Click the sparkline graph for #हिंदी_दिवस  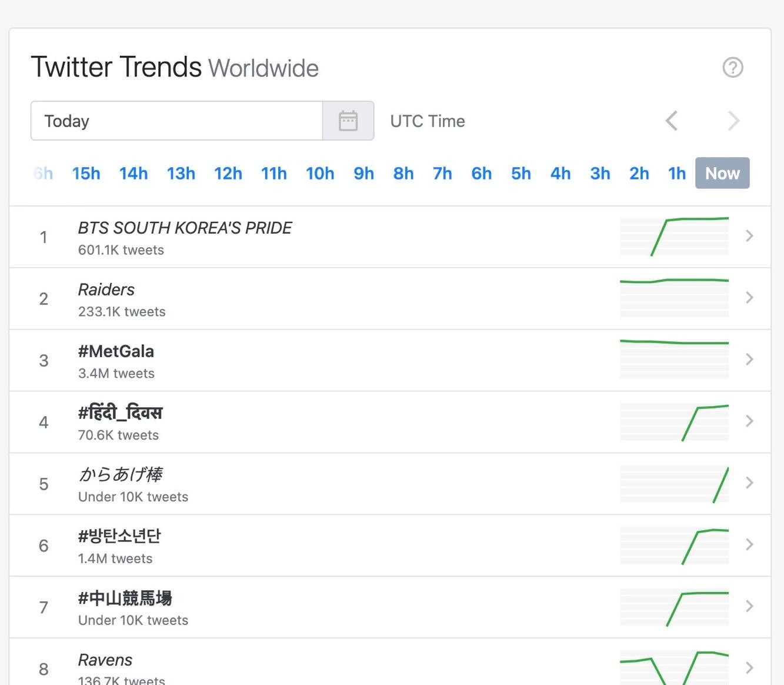click(674, 421)
